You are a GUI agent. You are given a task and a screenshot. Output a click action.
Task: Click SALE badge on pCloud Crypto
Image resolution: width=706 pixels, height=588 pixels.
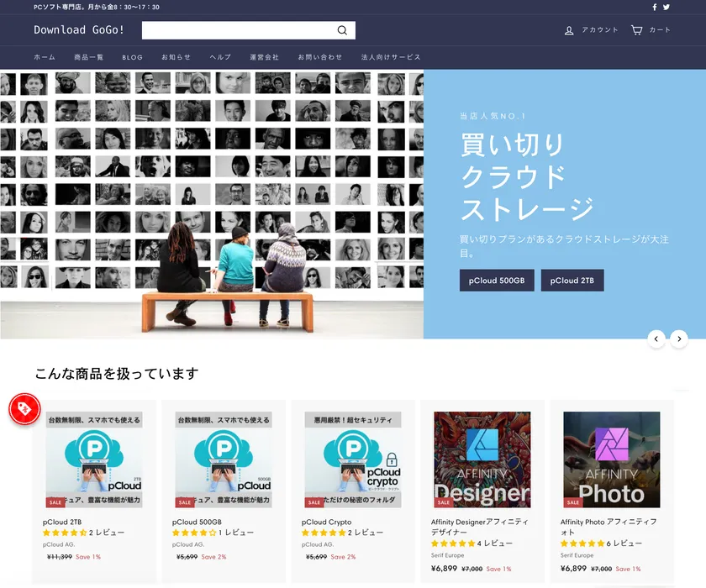[314, 502]
